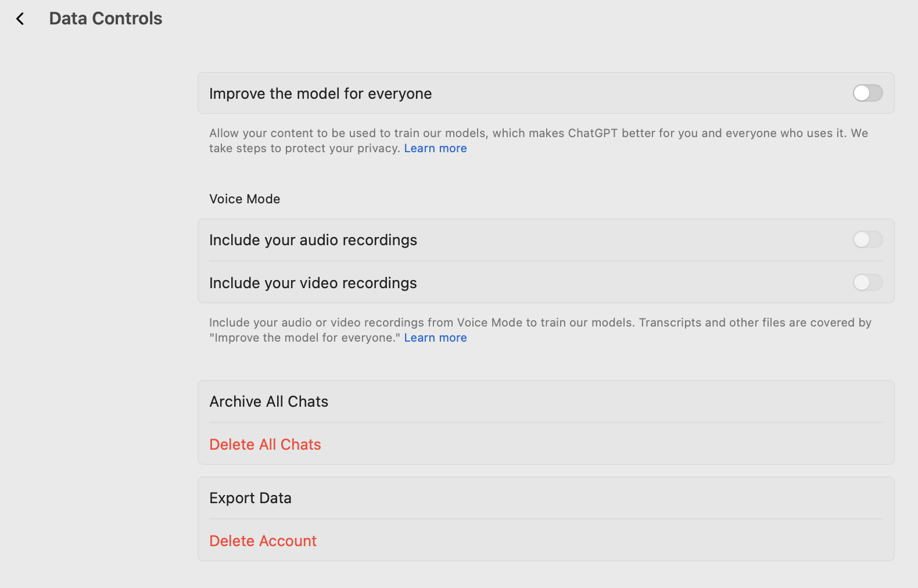This screenshot has height=588, width=918.
Task: Click the Data Controls page title
Action: click(x=106, y=19)
